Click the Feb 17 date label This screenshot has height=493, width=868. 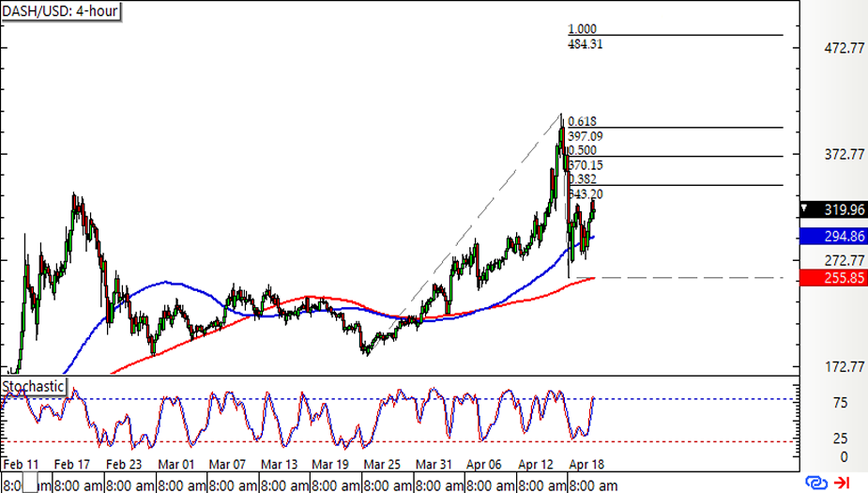point(72,464)
